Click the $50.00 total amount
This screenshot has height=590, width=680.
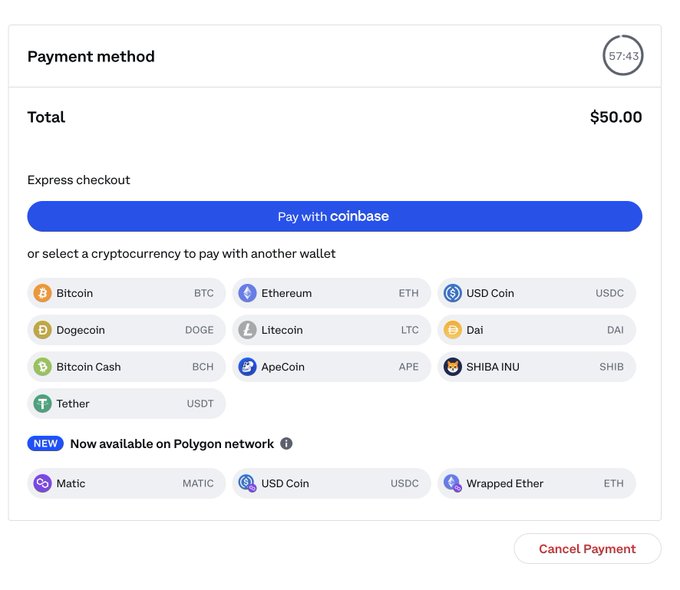[616, 117]
